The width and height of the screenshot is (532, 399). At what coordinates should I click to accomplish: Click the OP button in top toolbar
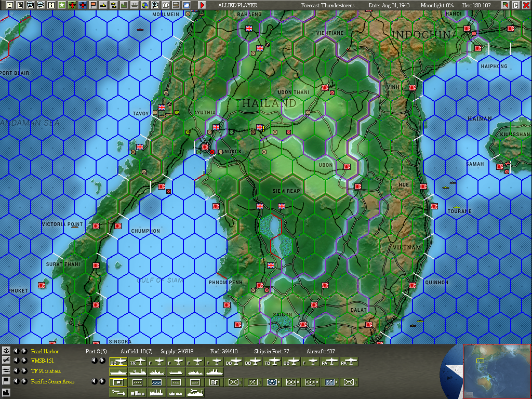[x=166, y=5]
